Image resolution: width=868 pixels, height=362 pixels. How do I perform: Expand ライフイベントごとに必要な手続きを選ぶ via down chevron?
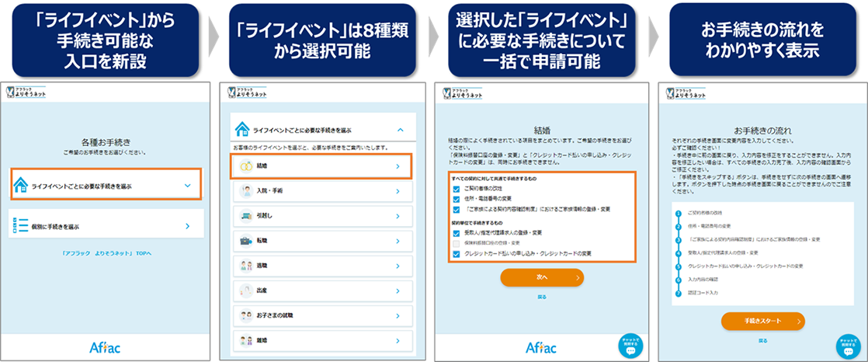click(x=188, y=186)
